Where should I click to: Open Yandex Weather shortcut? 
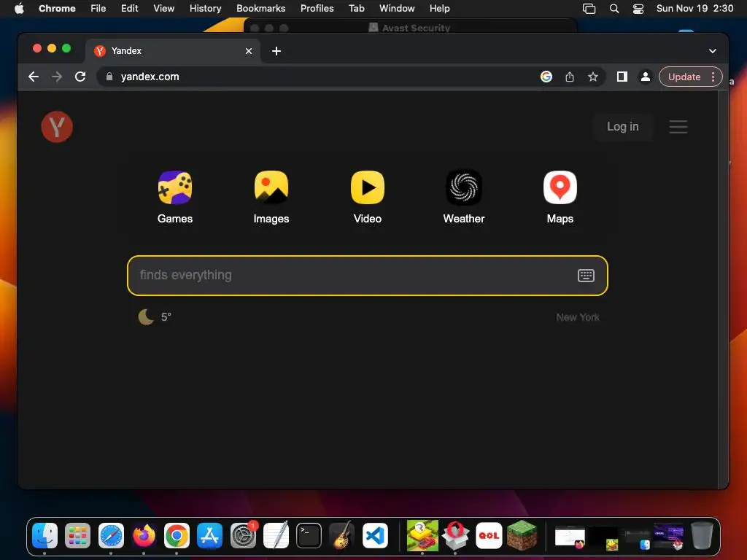point(463,197)
